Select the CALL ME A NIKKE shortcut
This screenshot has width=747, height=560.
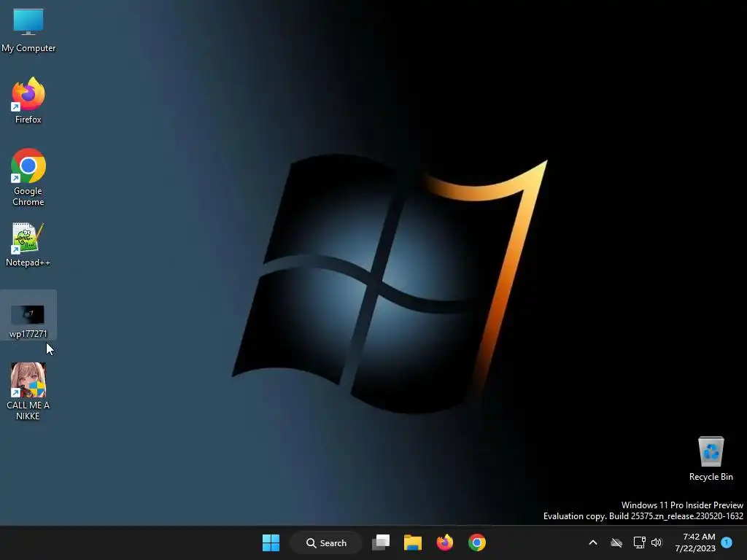pyautogui.click(x=28, y=392)
